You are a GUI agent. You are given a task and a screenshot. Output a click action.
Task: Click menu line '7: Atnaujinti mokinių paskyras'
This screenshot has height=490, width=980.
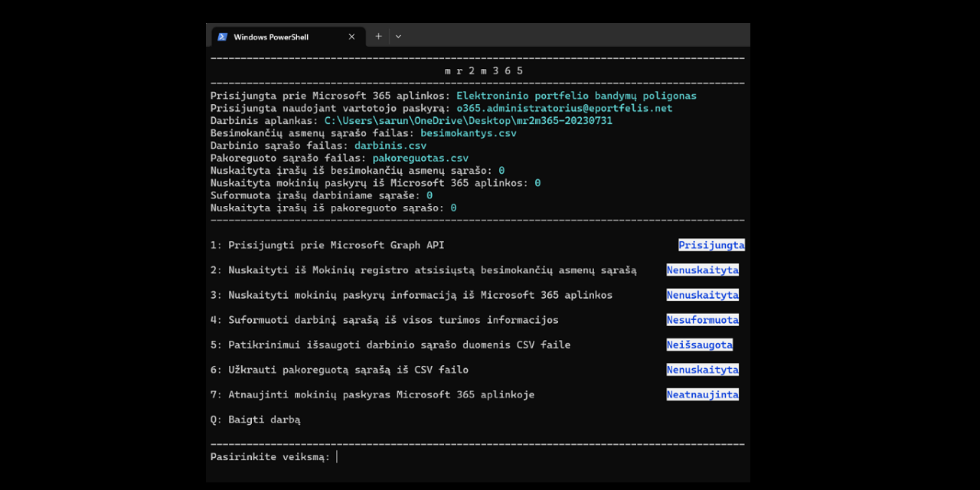(372, 394)
